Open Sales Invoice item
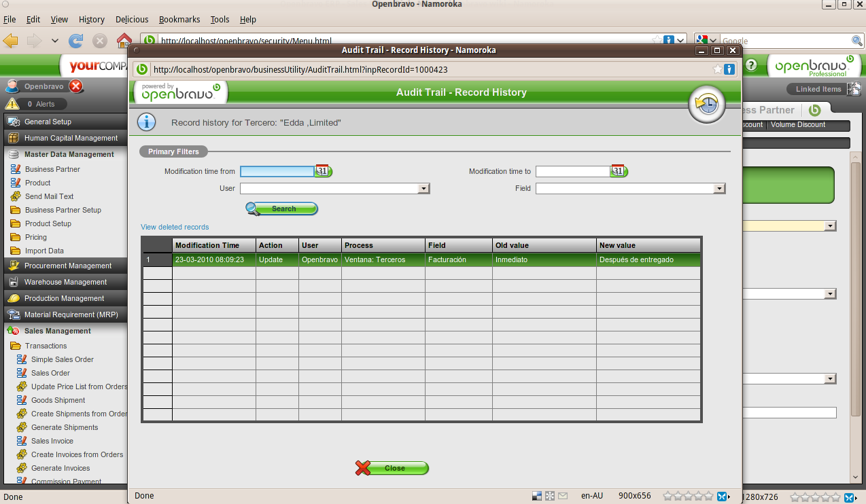Screen dimensions: 866x504 click(x=52, y=441)
